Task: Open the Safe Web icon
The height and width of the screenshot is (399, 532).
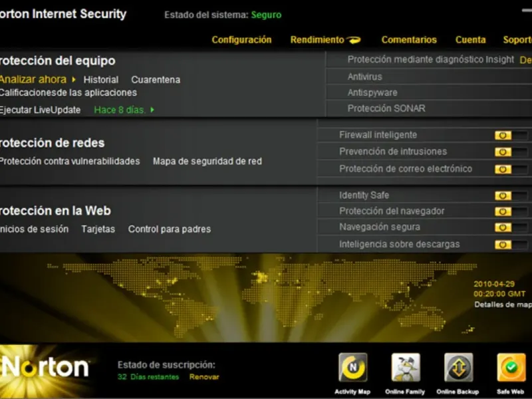Action: click(x=511, y=368)
